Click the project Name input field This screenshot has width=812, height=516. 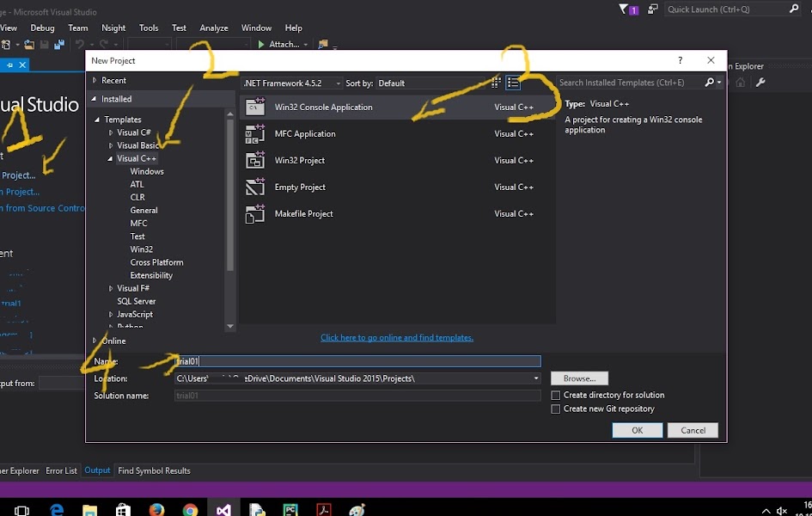[x=357, y=361]
